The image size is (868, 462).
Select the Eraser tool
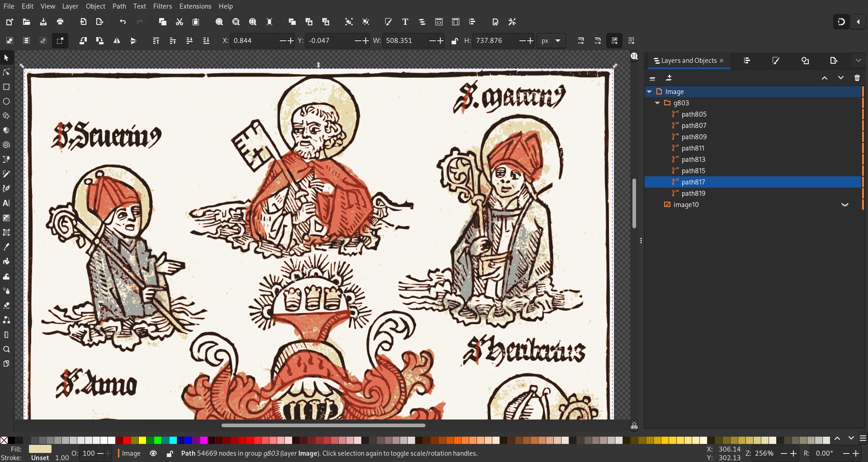(x=6, y=305)
